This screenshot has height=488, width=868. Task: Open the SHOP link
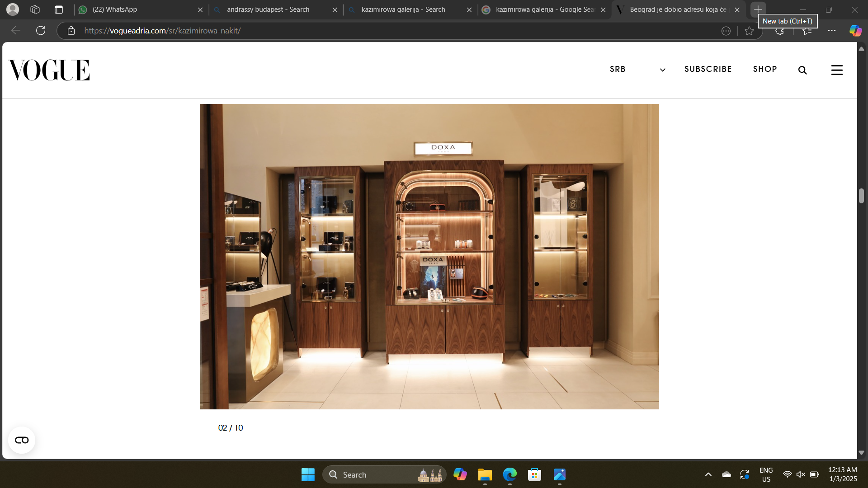click(765, 69)
